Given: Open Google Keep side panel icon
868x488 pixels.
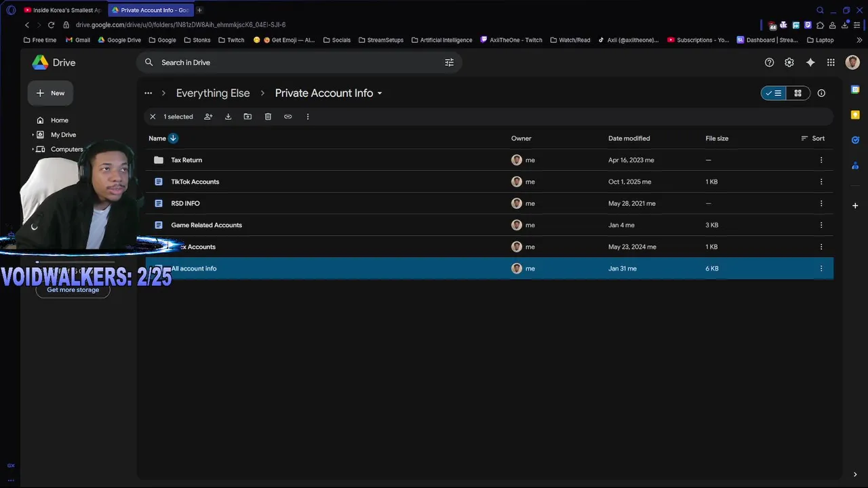Looking at the screenshot, I should [x=855, y=115].
